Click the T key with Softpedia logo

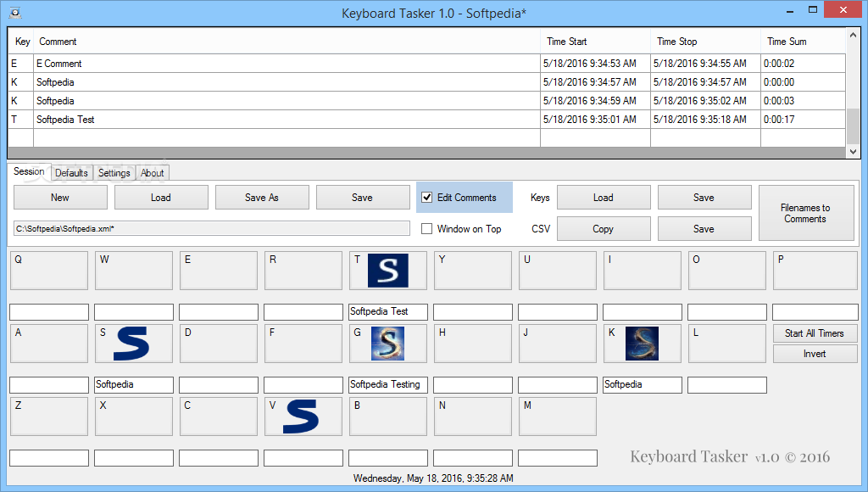click(x=388, y=271)
